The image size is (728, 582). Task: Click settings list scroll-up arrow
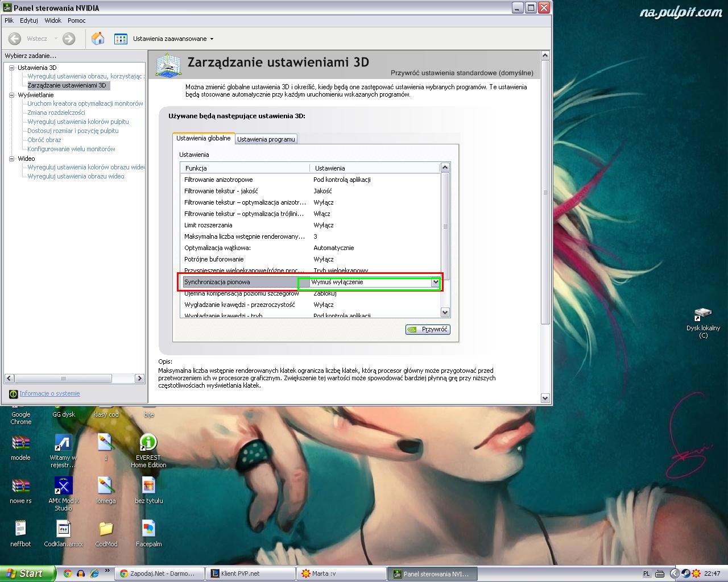[445, 167]
